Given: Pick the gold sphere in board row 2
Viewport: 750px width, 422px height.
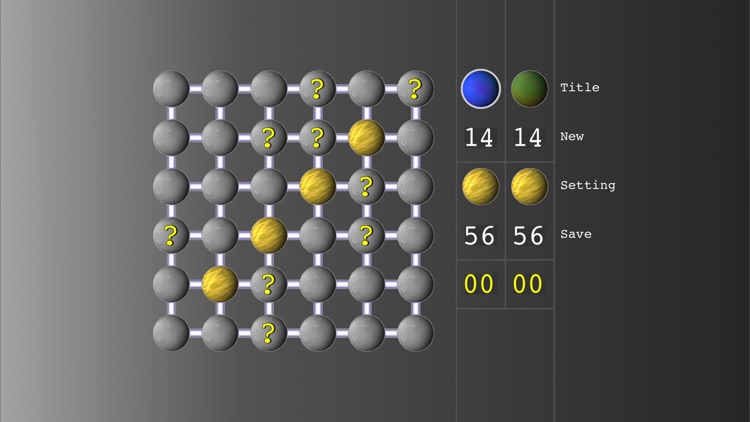Looking at the screenshot, I should 366,137.
